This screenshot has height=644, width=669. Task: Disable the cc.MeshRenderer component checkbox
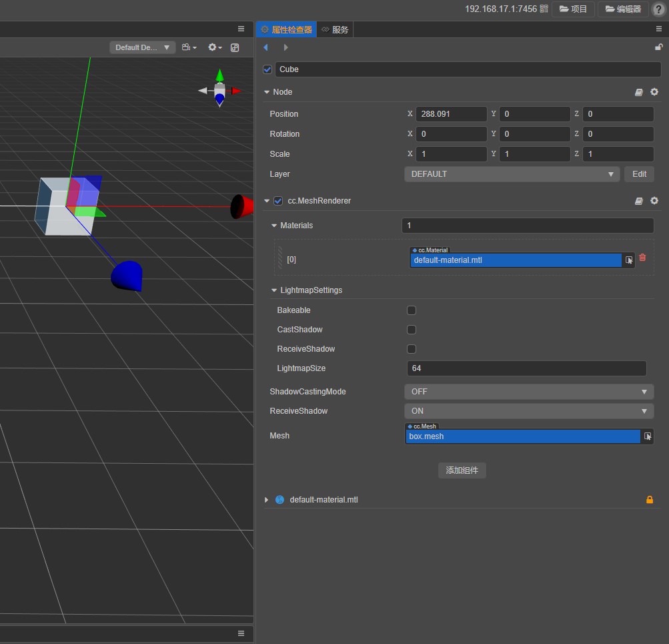(x=278, y=201)
